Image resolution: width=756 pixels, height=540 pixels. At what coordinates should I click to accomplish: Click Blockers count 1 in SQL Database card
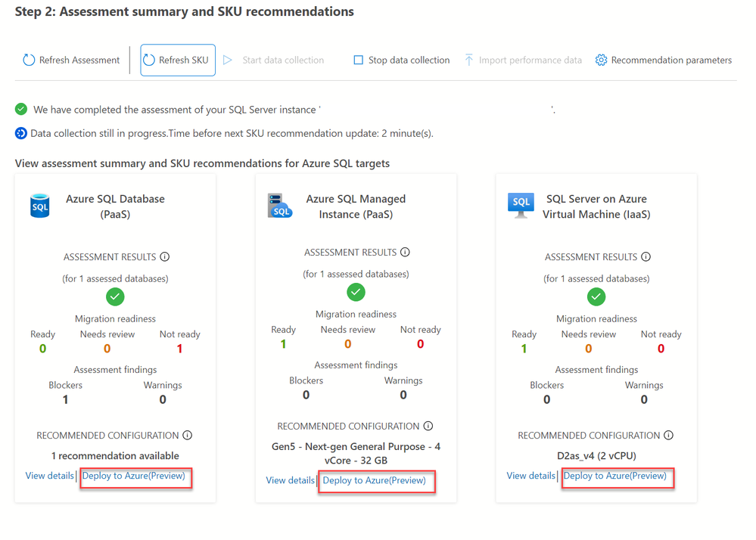coord(66,399)
